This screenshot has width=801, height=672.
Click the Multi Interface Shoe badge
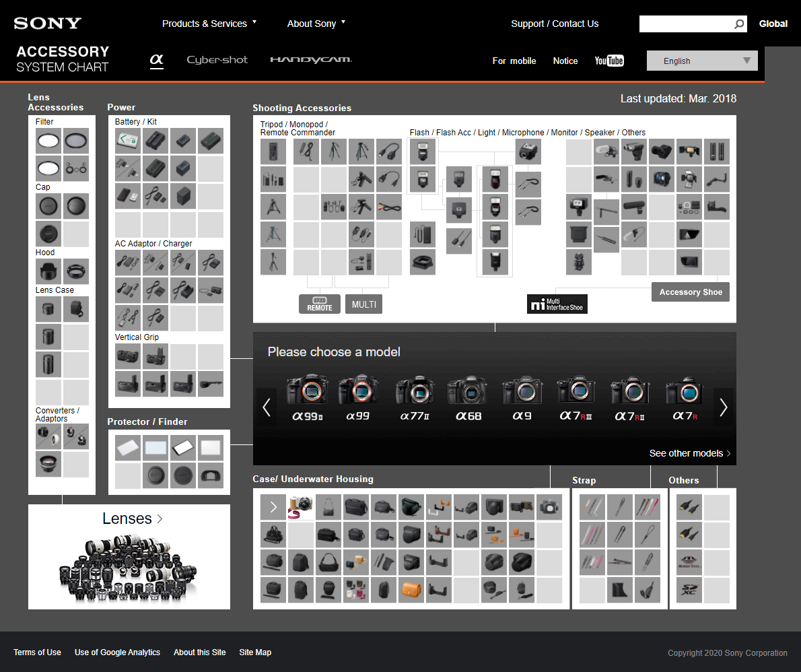(557, 304)
